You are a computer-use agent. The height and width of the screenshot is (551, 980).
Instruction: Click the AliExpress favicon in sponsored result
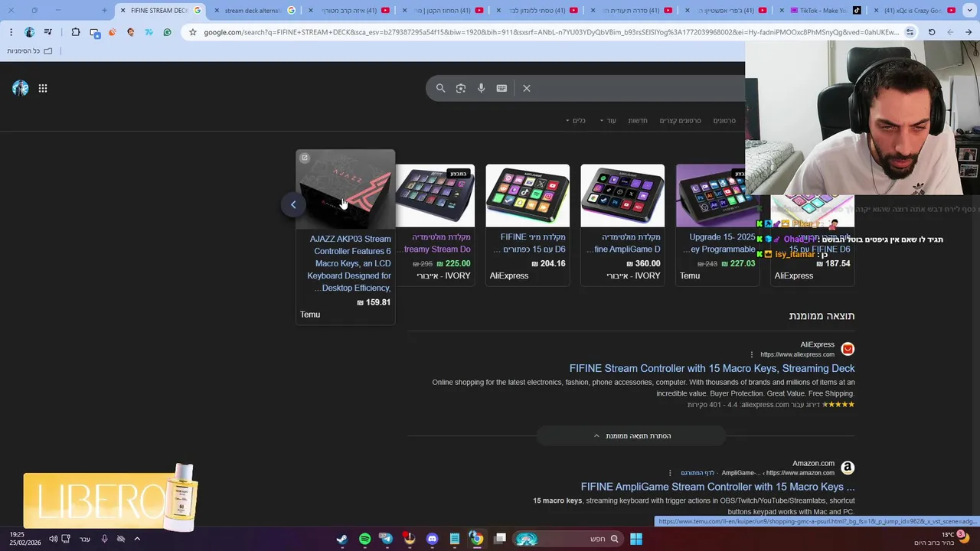[847, 349]
